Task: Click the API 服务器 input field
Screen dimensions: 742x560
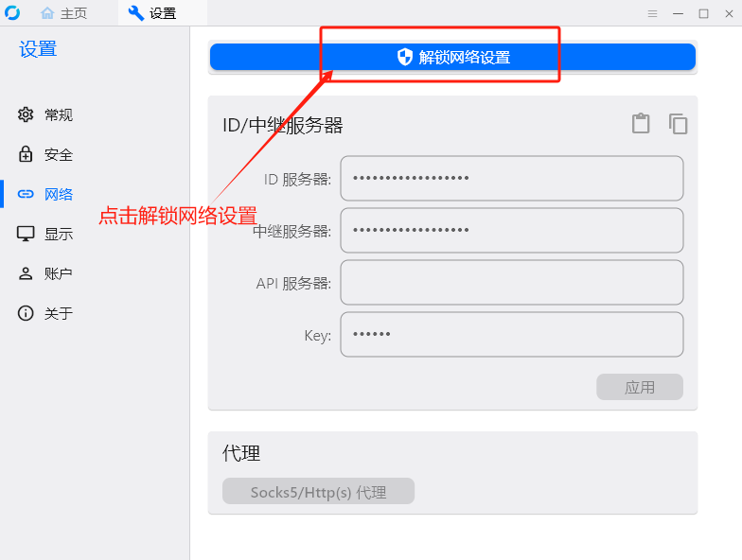Action: [511, 282]
